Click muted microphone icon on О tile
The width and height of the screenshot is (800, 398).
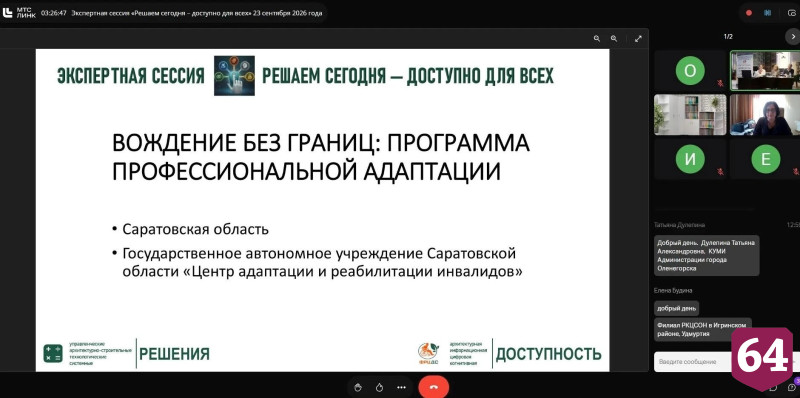[720, 83]
